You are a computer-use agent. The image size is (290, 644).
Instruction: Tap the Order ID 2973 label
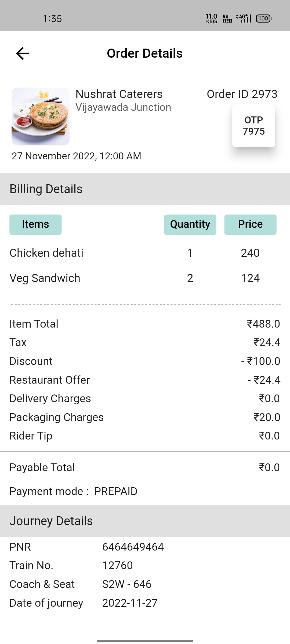(x=242, y=94)
